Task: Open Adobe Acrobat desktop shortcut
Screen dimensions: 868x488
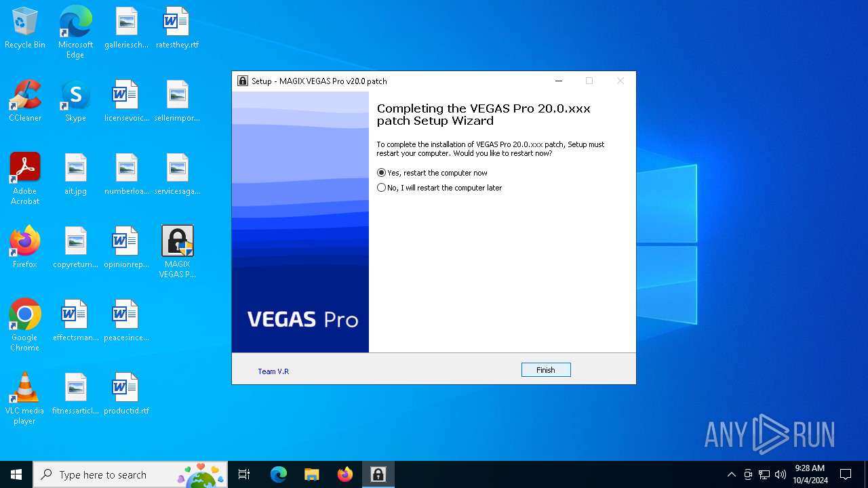Action: click(25, 179)
